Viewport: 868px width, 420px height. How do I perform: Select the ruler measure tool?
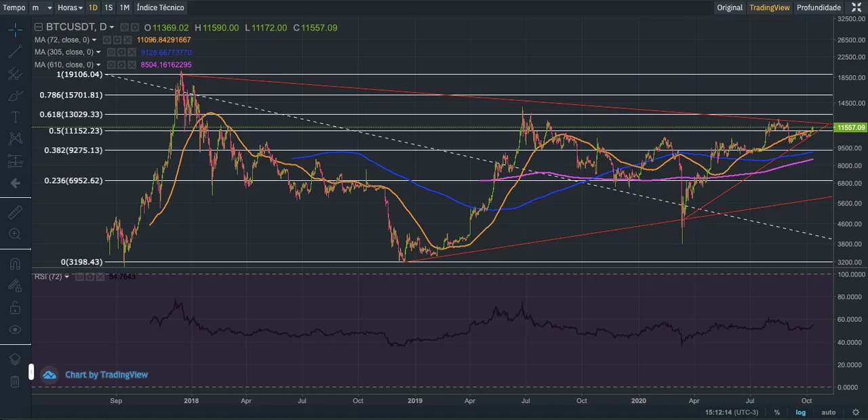tap(15, 212)
